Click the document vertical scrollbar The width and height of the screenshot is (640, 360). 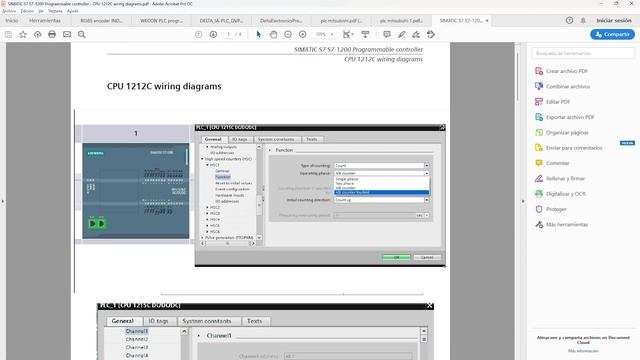pos(518,77)
